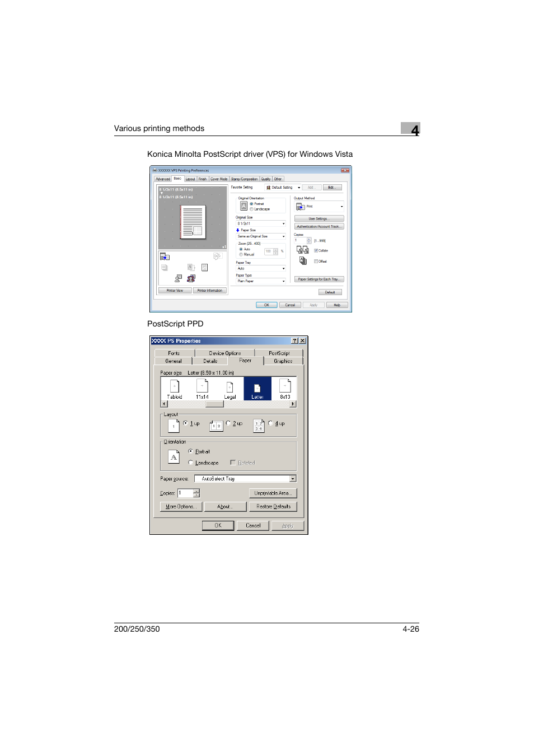Click help '?' button in PS Properties title bar
Viewport: 534px width, 756px height.
pyautogui.click(x=294, y=340)
